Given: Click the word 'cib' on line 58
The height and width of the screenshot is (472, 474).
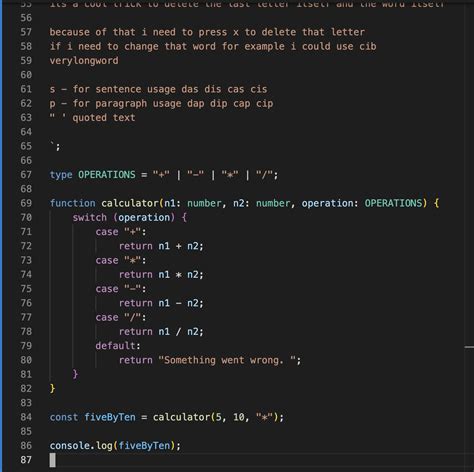Looking at the screenshot, I should 368,46.
